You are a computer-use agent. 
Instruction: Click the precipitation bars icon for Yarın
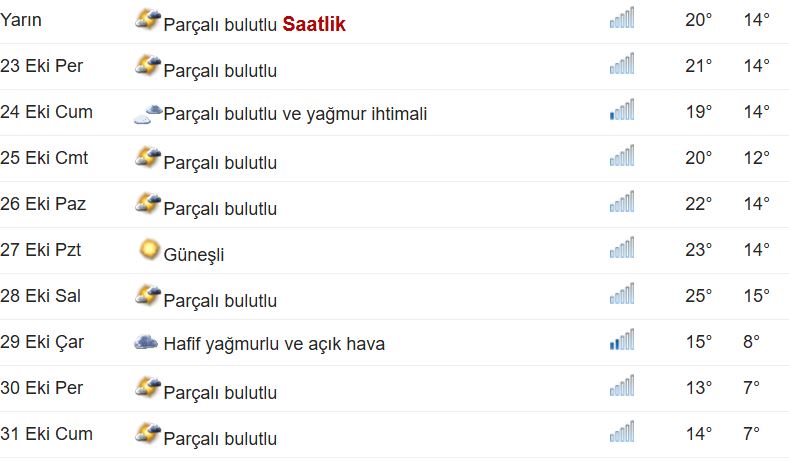point(621,20)
